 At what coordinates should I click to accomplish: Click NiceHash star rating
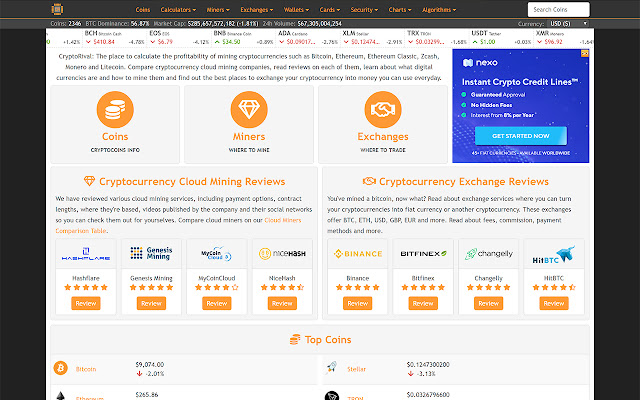[x=282, y=287]
